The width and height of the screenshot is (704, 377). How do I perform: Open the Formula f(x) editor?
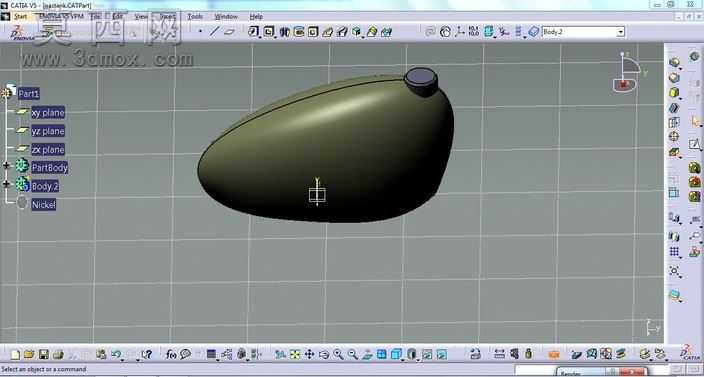click(171, 355)
